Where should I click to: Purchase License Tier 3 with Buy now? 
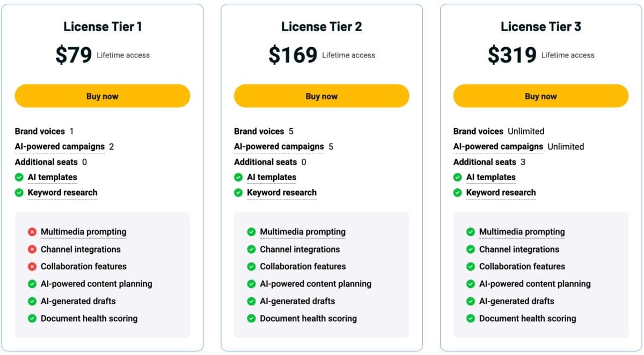pos(540,96)
